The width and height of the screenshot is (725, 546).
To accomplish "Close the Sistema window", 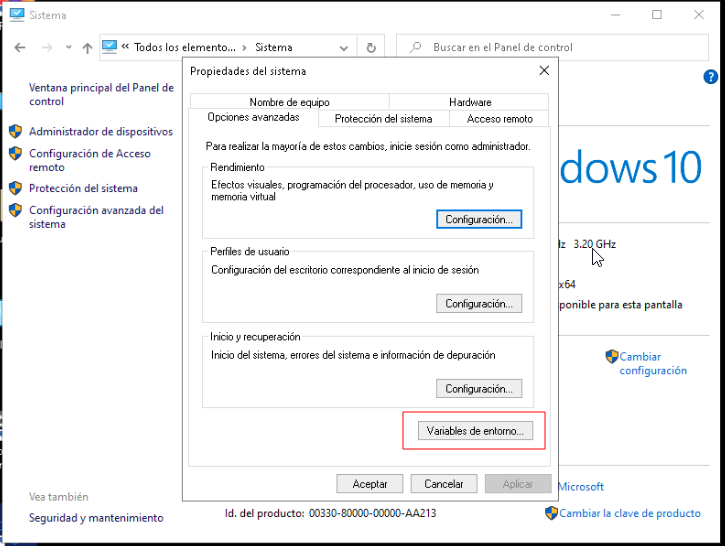I will point(699,15).
